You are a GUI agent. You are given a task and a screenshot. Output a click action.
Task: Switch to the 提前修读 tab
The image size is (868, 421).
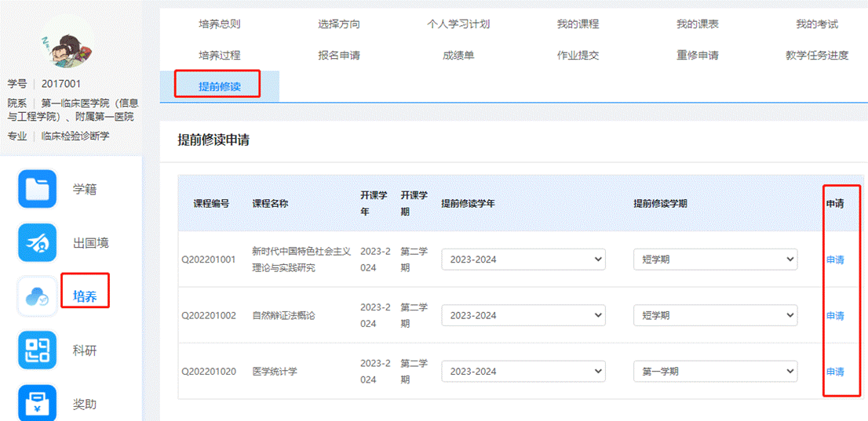[219, 85]
